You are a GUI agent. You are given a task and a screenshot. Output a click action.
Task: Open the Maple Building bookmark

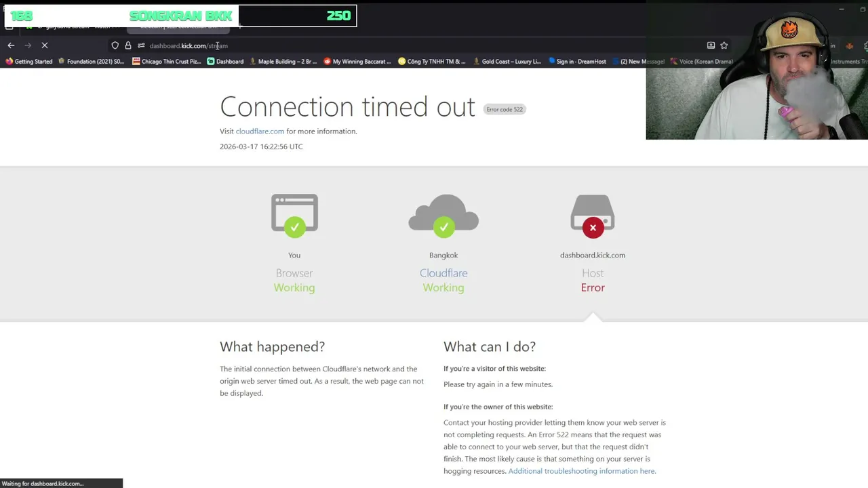283,62
